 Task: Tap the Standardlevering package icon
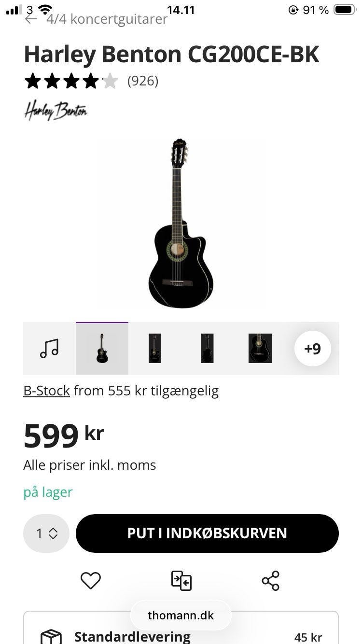(51, 637)
